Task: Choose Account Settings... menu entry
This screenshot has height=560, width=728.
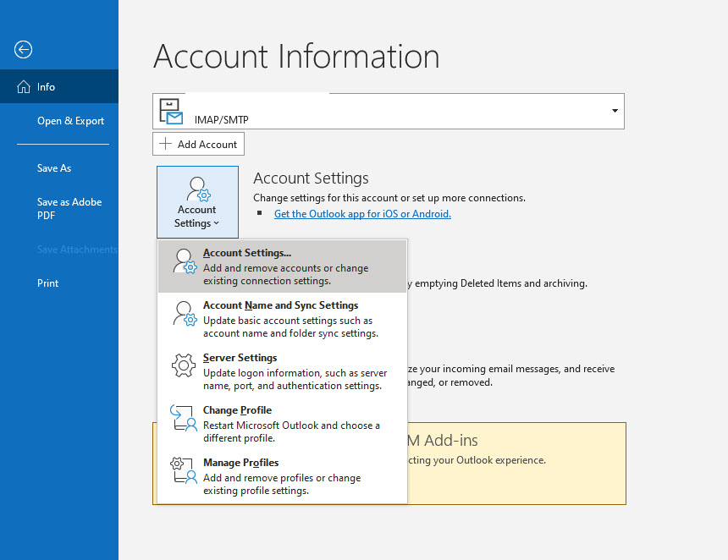Action: click(282, 266)
